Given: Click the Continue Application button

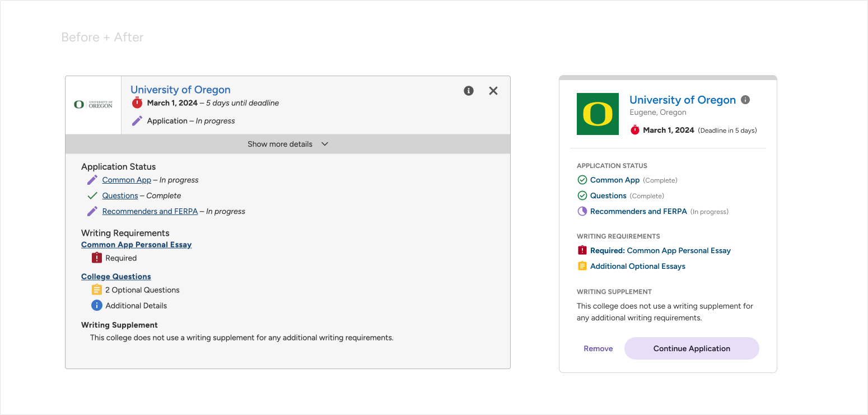Looking at the screenshot, I should pyautogui.click(x=692, y=348).
